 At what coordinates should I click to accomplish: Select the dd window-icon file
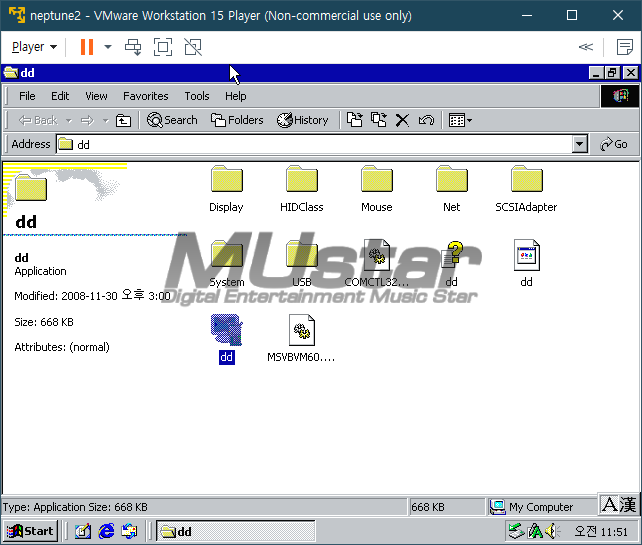527,264
